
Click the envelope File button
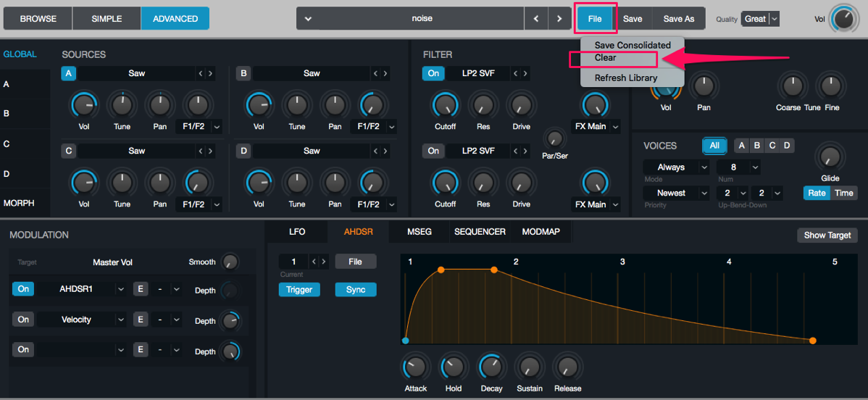click(x=356, y=262)
